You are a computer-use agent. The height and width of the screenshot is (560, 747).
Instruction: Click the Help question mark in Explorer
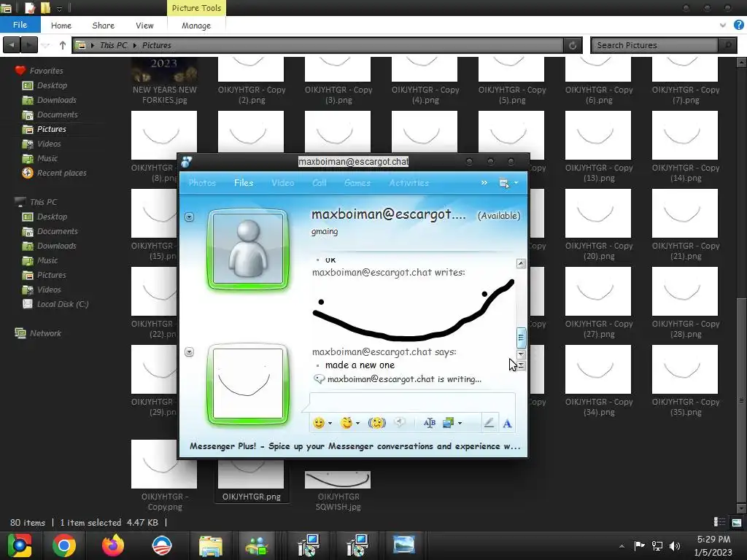[738, 26]
